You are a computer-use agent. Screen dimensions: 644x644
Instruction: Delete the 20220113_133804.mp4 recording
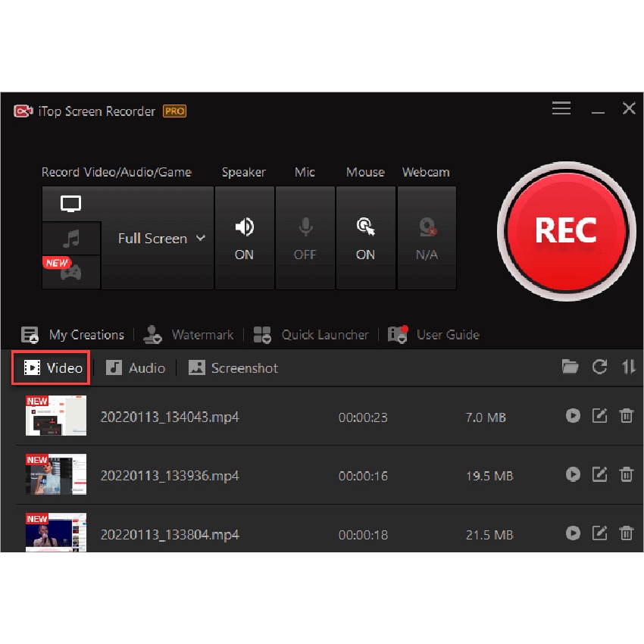point(627,533)
